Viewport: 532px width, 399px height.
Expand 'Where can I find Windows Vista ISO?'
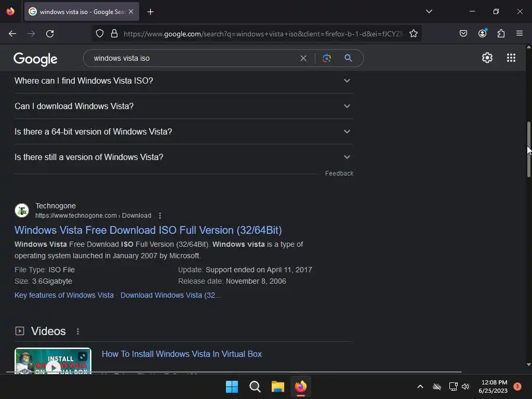pyautogui.click(x=184, y=81)
